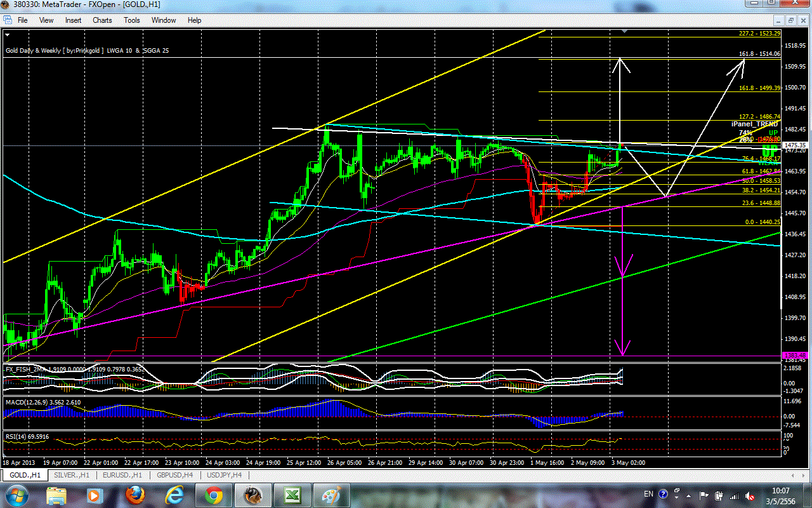Open the View menu
Screen dimensions: 812x508
[x=46, y=20]
